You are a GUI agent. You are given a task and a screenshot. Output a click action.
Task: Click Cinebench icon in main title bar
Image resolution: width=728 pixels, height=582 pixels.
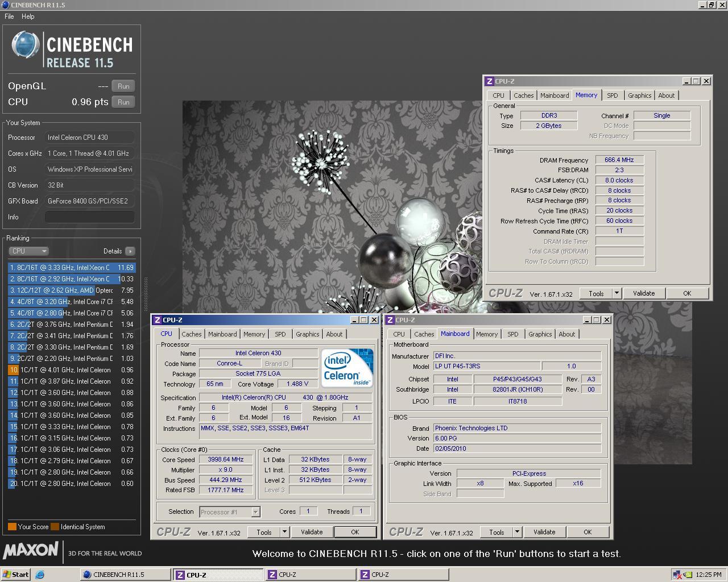5,5
